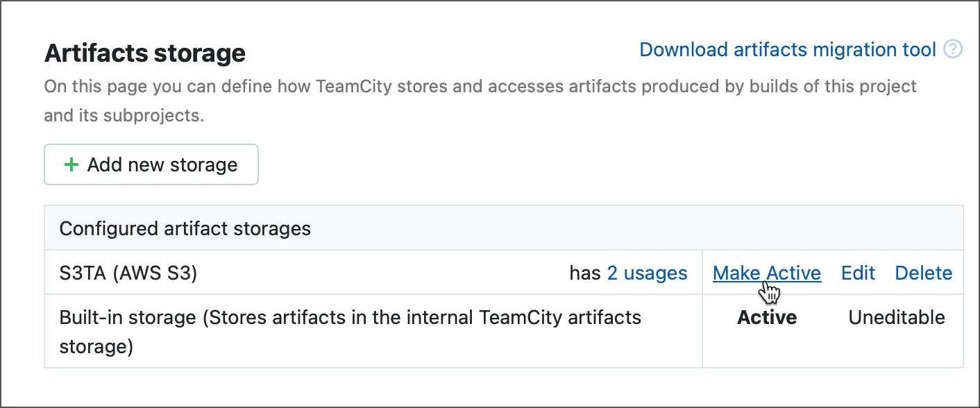Image resolution: width=980 pixels, height=408 pixels.
Task: Click the Uneditable label for Built-in storage
Action: point(896,317)
